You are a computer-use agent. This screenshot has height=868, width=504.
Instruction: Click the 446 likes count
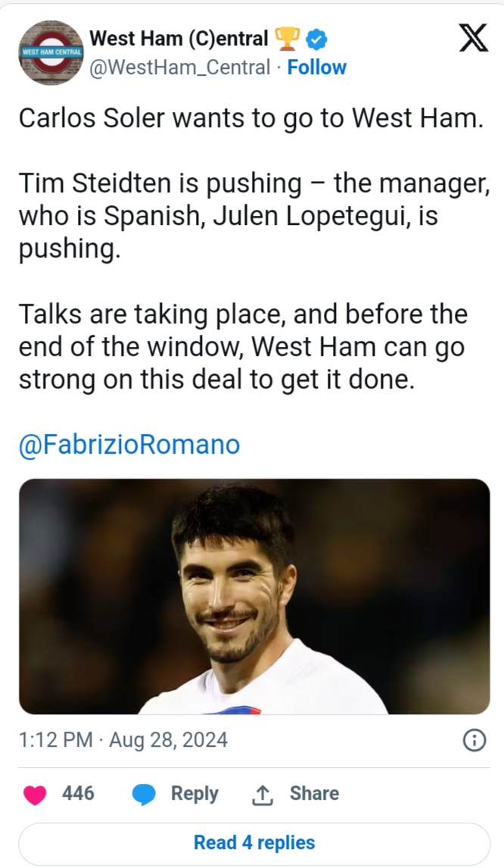click(78, 794)
